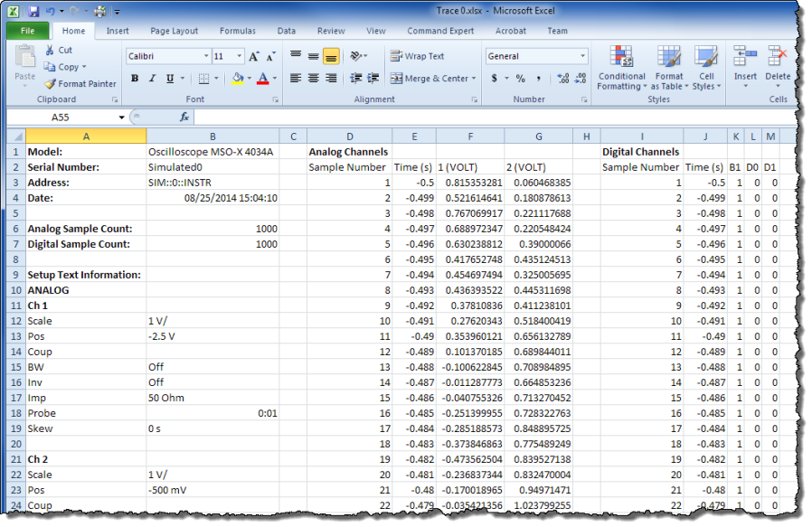Screen dimensions: 812x527
Task: Click the Undo icon in Quick Access toolbar
Action: tap(51, 11)
